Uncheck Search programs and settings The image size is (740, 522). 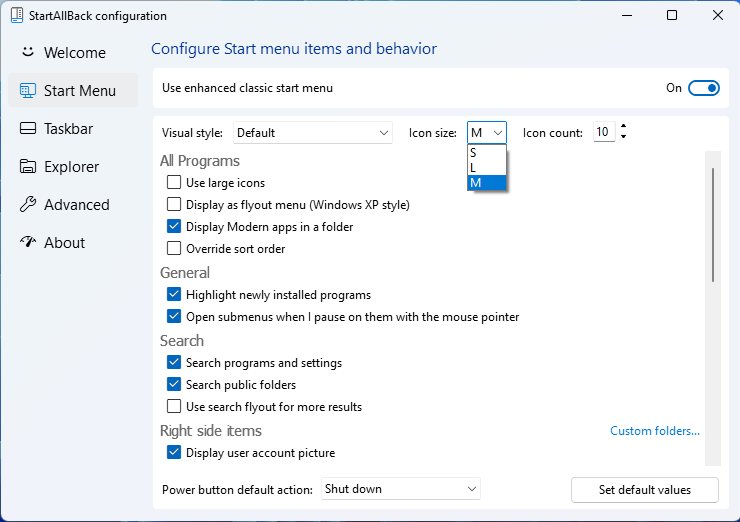click(x=174, y=362)
